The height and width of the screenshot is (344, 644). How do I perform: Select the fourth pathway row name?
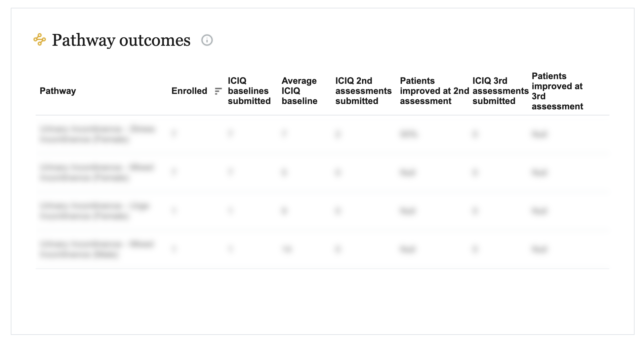click(x=97, y=249)
